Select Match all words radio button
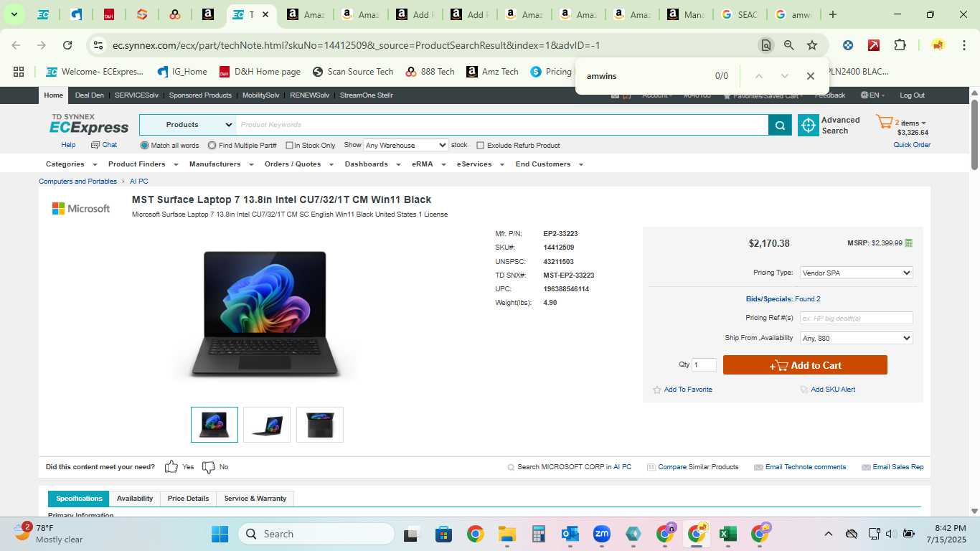 pos(145,145)
